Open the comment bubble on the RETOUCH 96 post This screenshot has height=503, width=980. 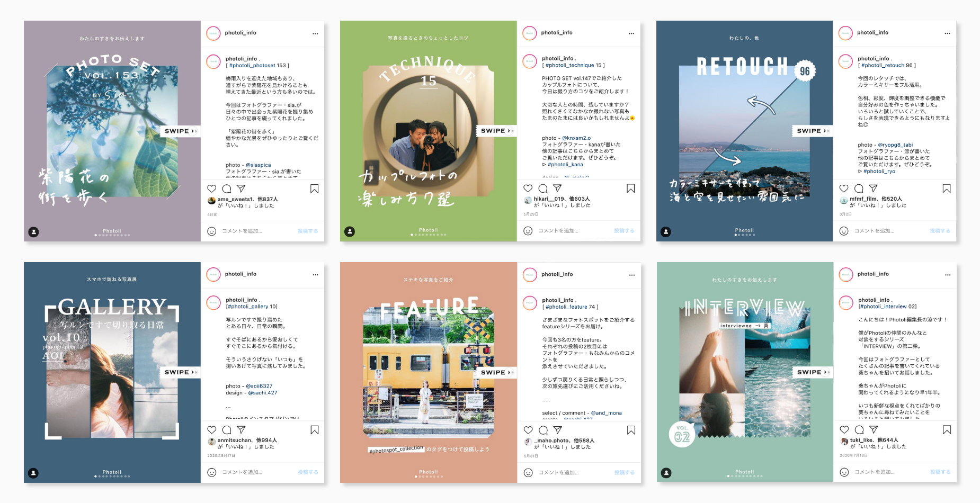click(x=859, y=188)
